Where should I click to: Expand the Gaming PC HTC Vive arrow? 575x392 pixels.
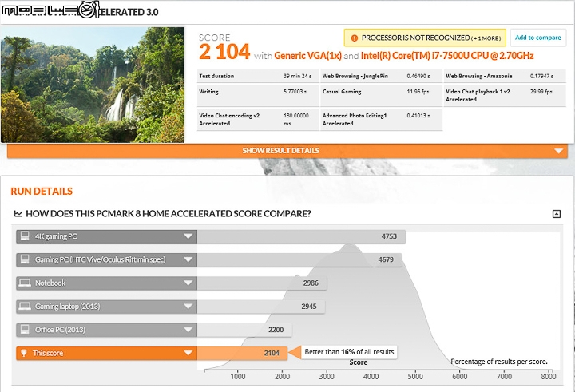[x=188, y=259]
